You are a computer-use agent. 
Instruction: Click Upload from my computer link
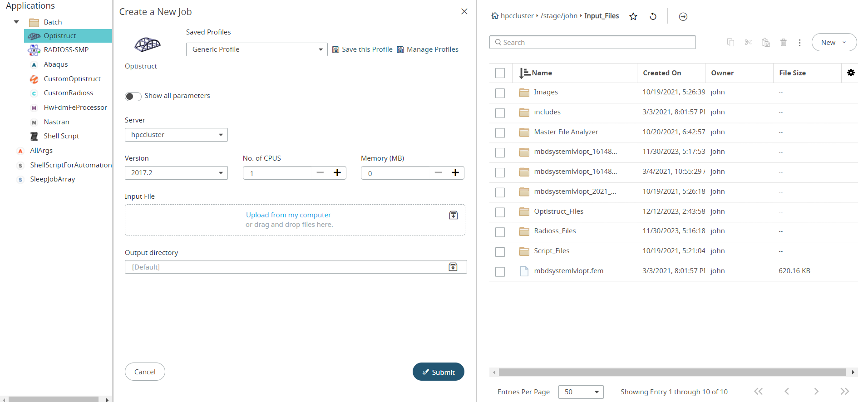(288, 215)
